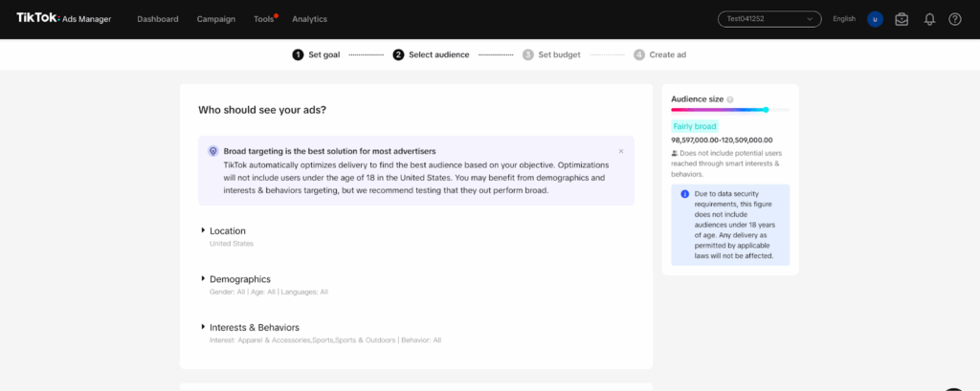Go back to Set goal step
This screenshot has width=980, height=391.
click(x=316, y=54)
